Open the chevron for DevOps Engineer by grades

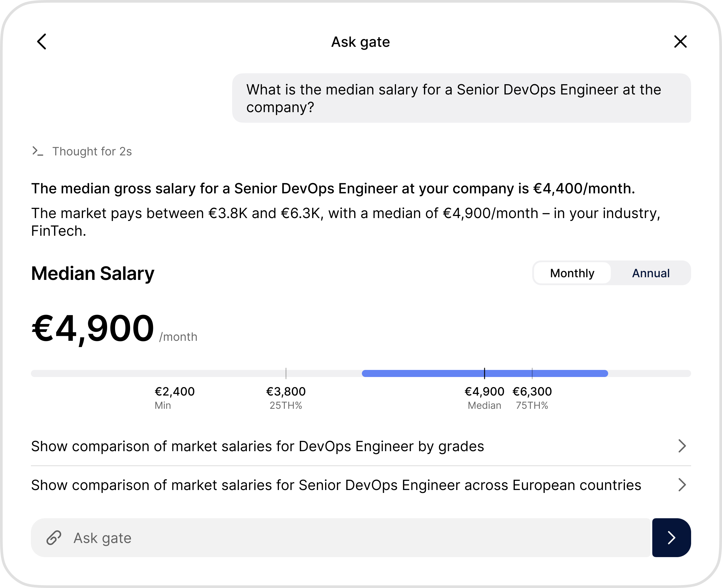click(x=682, y=446)
